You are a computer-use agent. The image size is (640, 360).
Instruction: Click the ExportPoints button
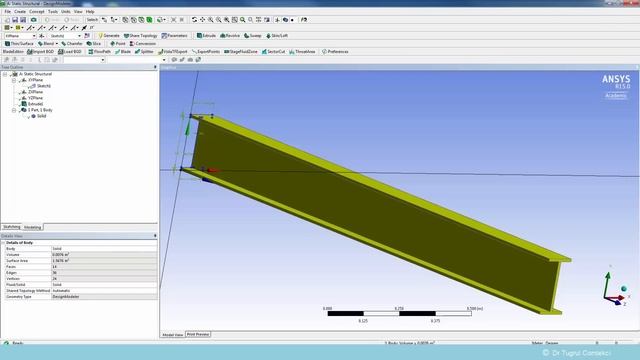coord(206,52)
